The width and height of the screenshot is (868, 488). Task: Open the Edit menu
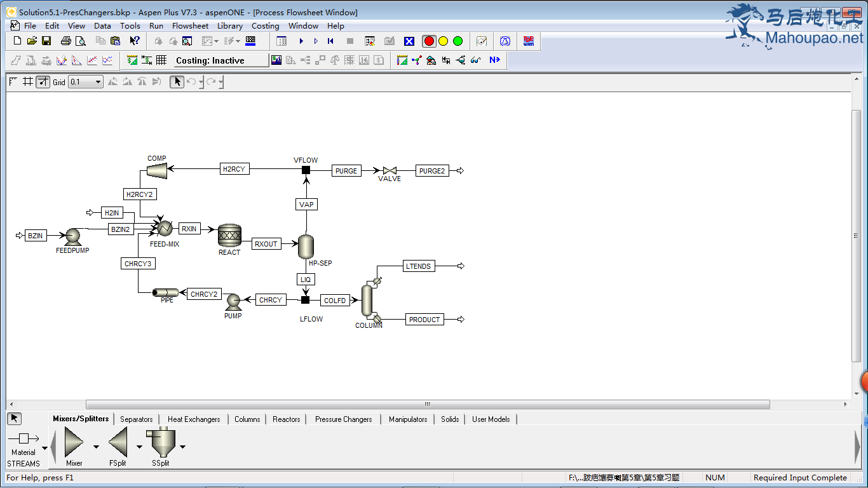click(52, 25)
